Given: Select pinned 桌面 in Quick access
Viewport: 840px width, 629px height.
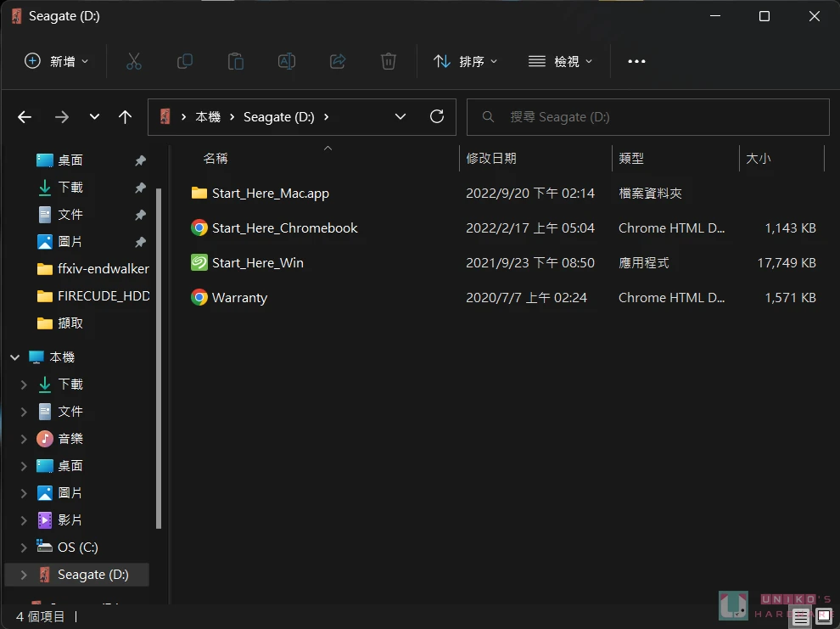Looking at the screenshot, I should [x=70, y=160].
